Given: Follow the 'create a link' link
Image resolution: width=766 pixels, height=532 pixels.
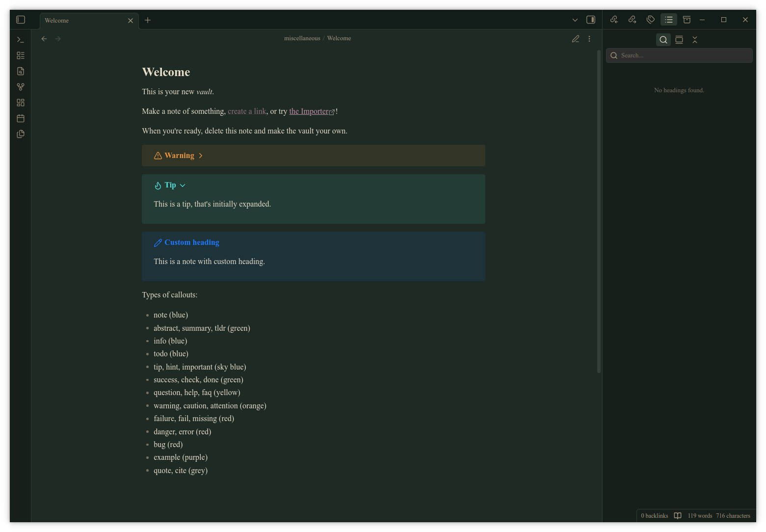Looking at the screenshot, I should (x=247, y=111).
